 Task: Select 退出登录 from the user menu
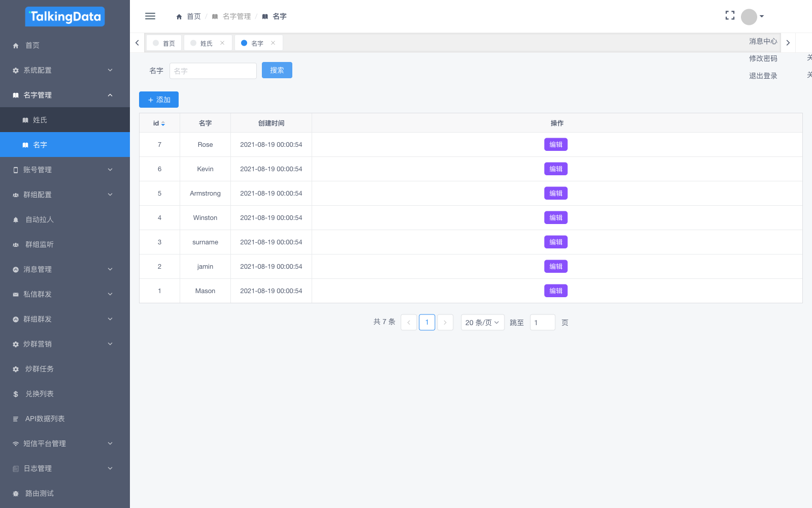763,76
